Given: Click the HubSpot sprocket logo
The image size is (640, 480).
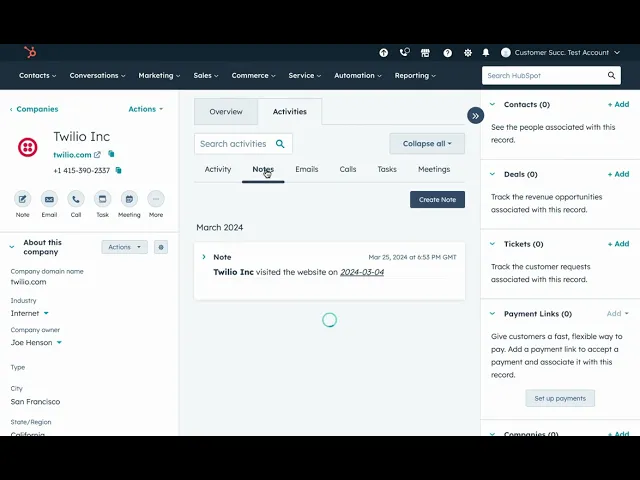Looking at the screenshot, I should coord(30,52).
